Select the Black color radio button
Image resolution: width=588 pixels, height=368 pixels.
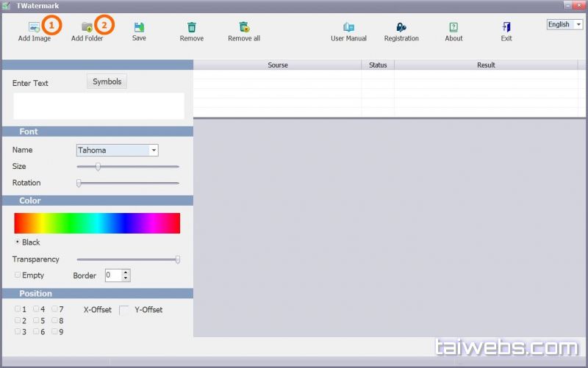pos(18,242)
